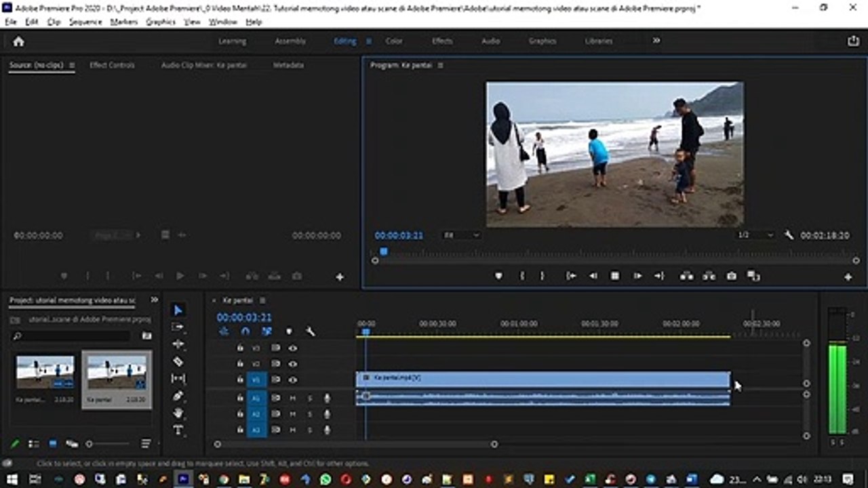Open Source panel hamburger menu

pyautogui.click(x=71, y=66)
